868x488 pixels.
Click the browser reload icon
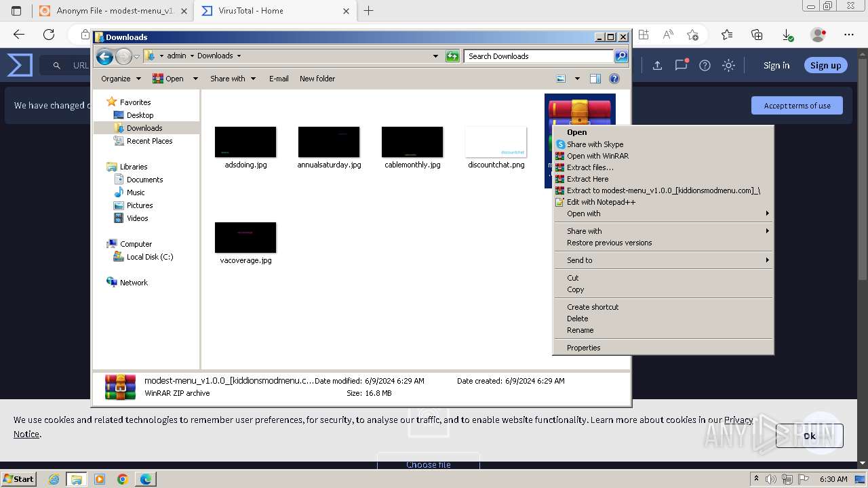click(49, 35)
